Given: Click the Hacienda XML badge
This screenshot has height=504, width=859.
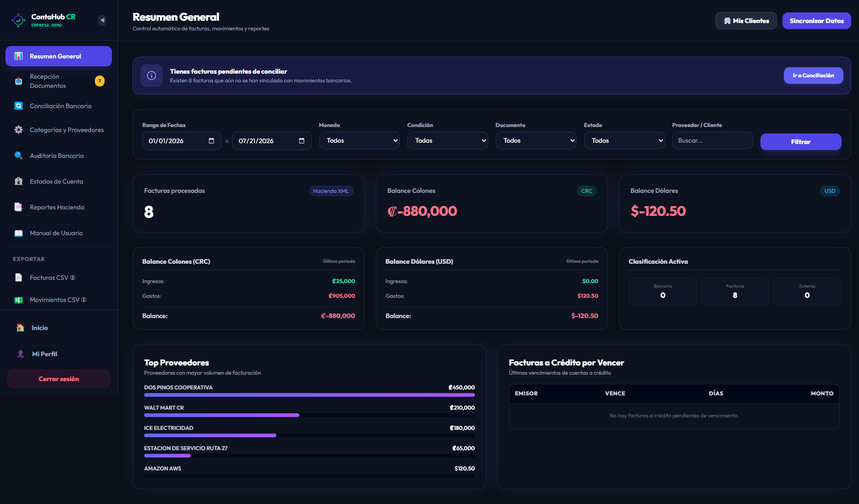Looking at the screenshot, I should point(331,191).
